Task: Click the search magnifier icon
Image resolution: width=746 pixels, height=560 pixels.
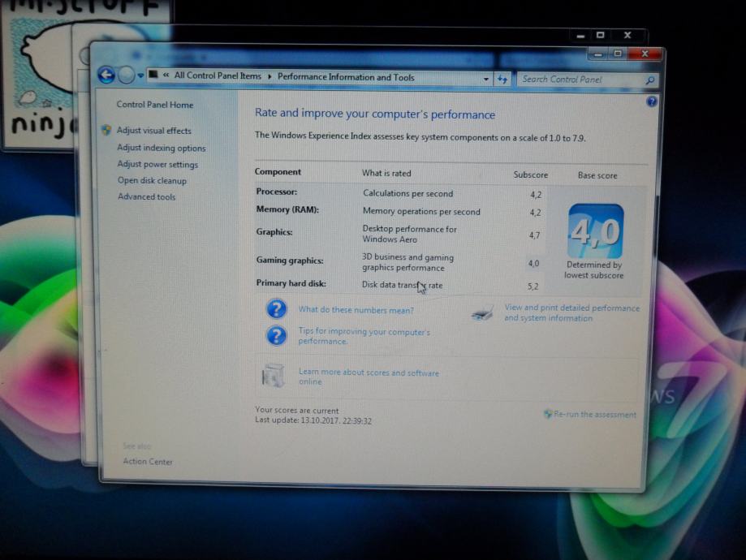Action: (650, 80)
